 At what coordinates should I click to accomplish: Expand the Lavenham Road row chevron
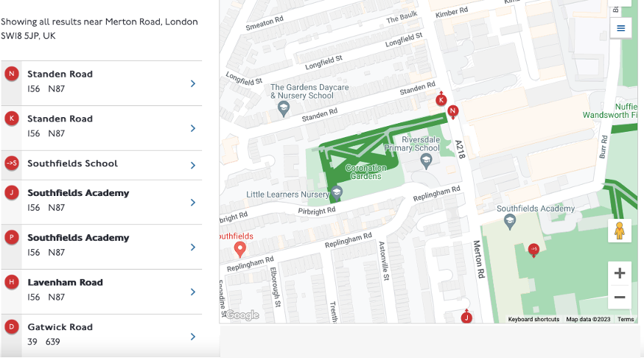(x=193, y=292)
